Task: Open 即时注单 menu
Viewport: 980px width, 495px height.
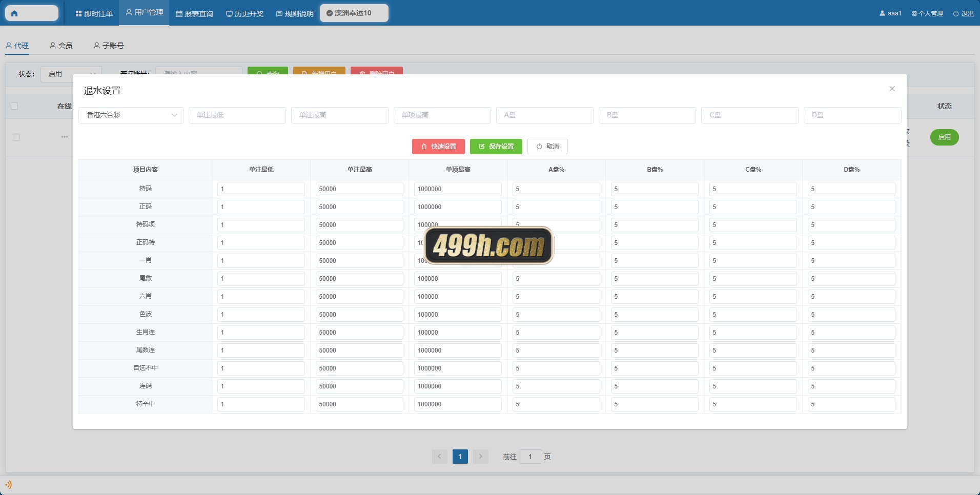Action: point(94,14)
